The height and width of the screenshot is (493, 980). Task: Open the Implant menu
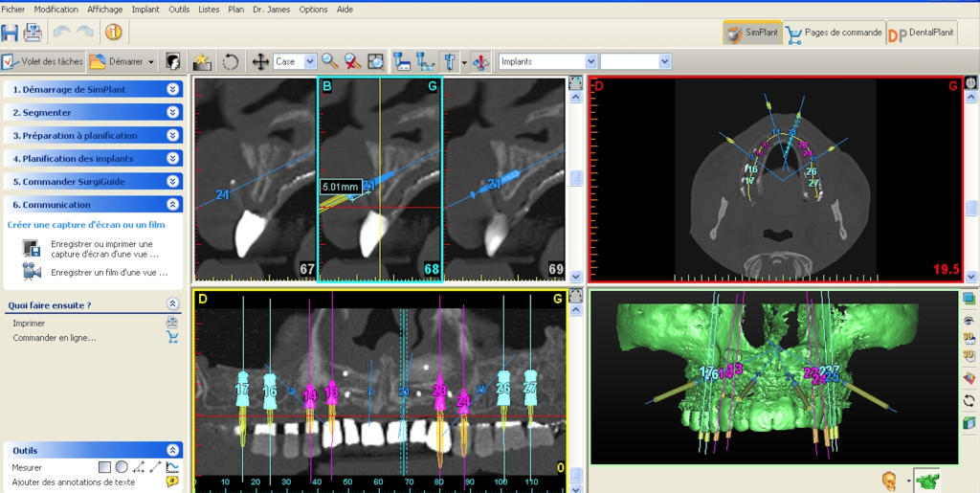pos(145,9)
